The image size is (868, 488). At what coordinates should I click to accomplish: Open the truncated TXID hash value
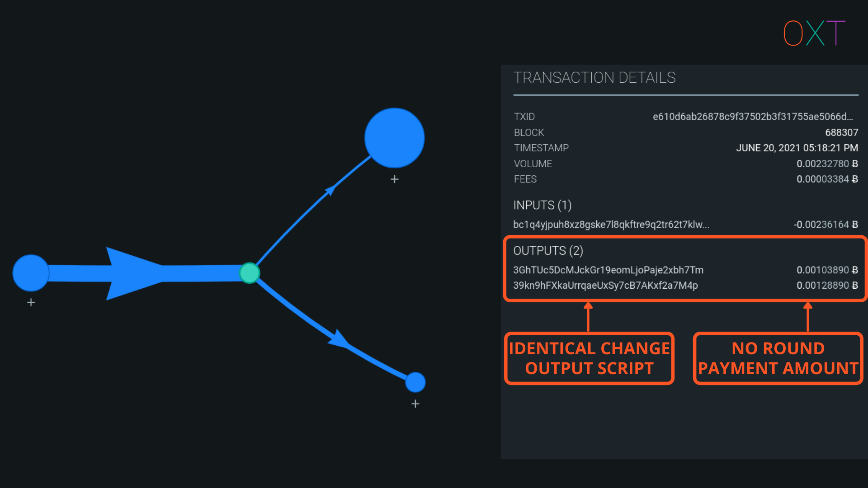[753, 117]
